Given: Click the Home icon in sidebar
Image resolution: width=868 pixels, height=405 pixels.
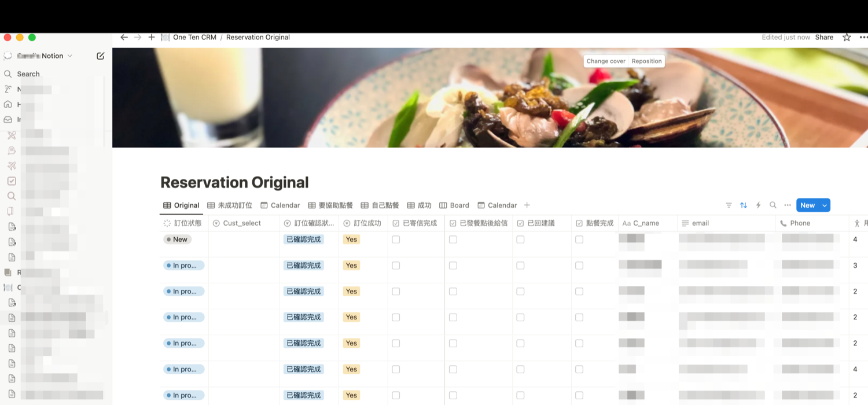Looking at the screenshot, I should 8,105.
